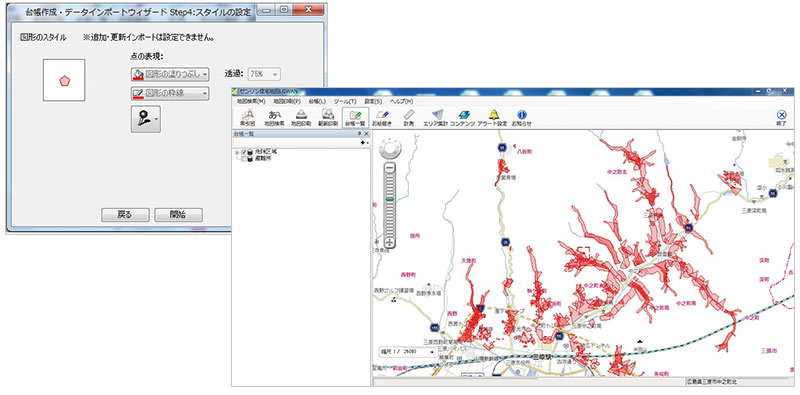Click the 八坂町 label on map
800x395 pixels.
[524, 152]
